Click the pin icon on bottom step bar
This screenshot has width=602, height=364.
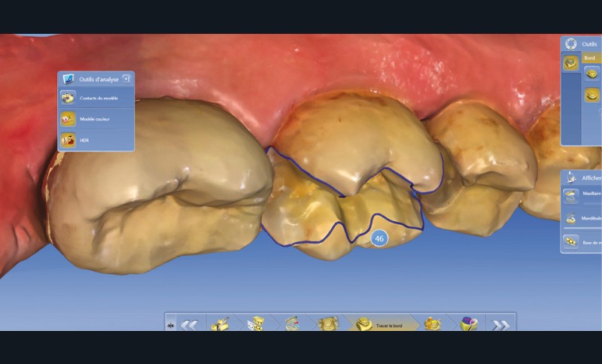coord(171,325)
